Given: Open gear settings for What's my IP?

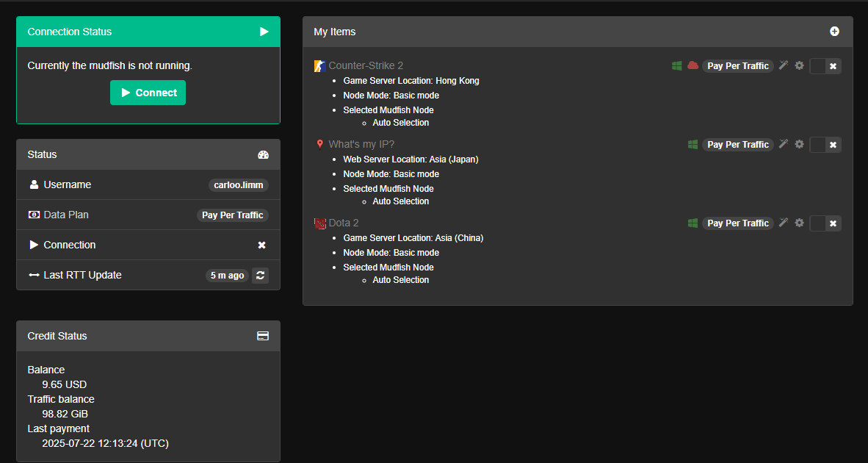Looking at the screenshot, I should [799, 144].
